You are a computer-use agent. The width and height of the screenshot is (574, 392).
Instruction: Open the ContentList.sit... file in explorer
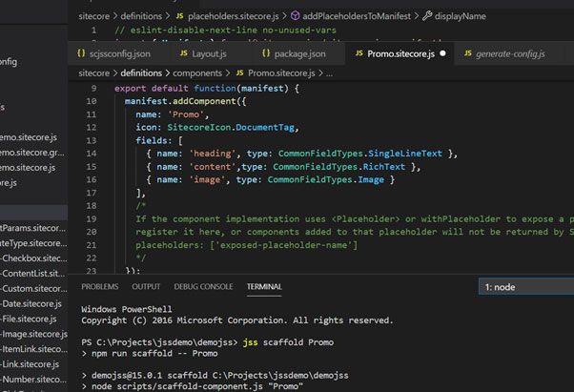click(x=33, y=273)
